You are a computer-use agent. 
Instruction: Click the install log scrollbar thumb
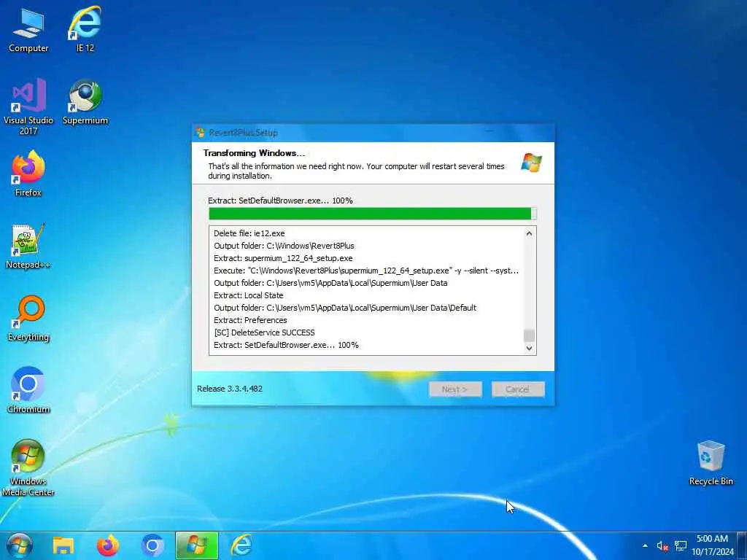pyautogui.click(x=530, y=335)
